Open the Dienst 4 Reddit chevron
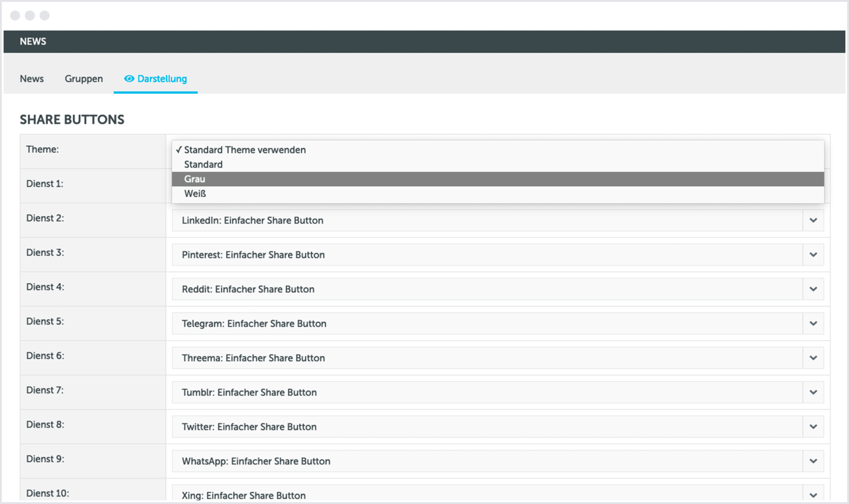This screenshot has height=504, width=849. [813, 289]
